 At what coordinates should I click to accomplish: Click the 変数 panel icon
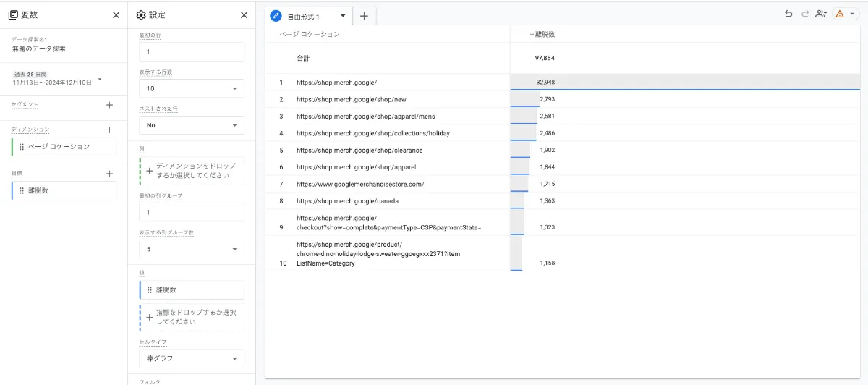[13, 14]
